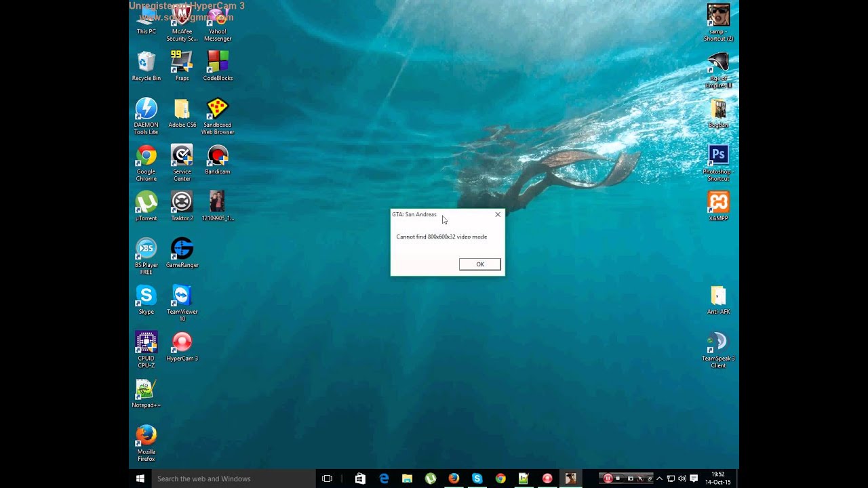This screenshot has height=488, width=868.
Task: Select the CPUID CPU-Z shortcut
Action: pos(146,350)
